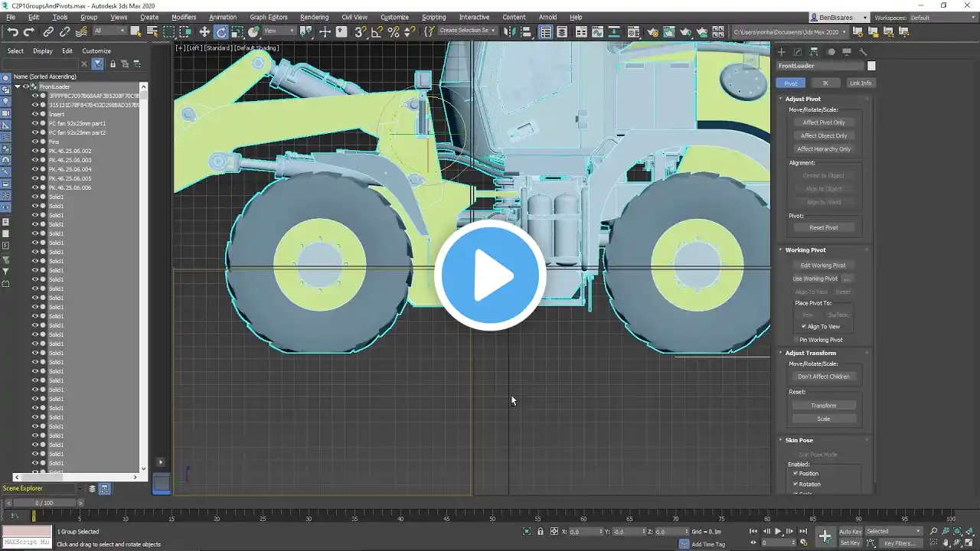This screenshot has height=551, width=980.
Task: Open the Scripting menu
Action: 433,17
